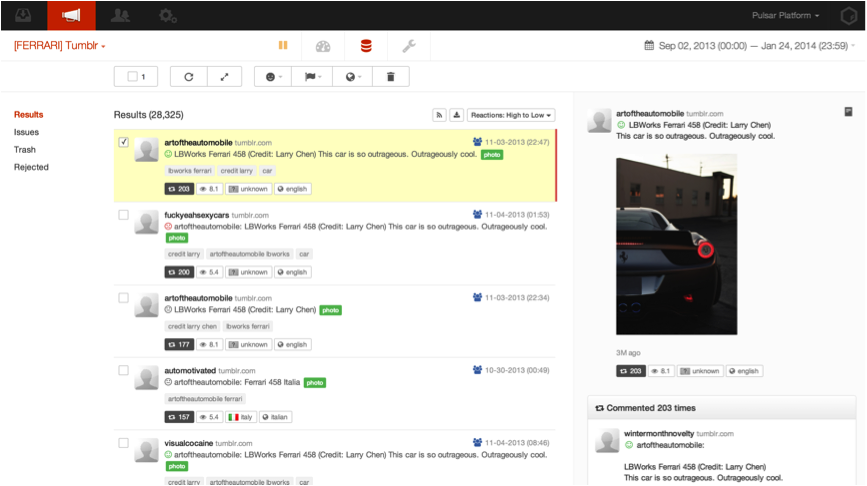This screenshot has height=486, width=867.
Task: Click the orange pause icon
Action: pos(283,46)
